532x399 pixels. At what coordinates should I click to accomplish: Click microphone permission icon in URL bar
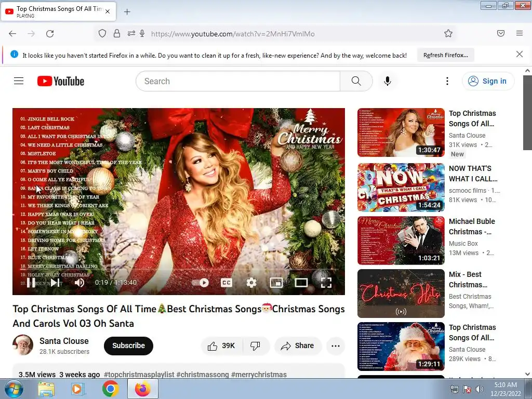(142, 33)
